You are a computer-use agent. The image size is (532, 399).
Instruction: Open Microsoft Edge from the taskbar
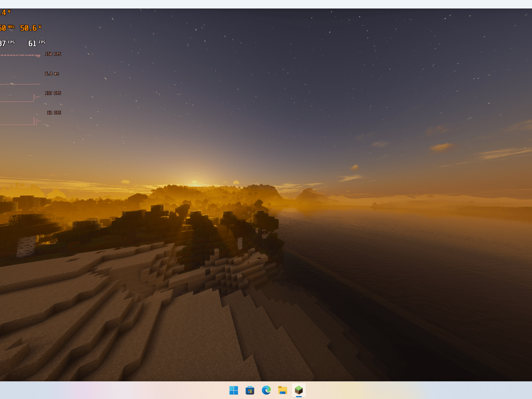tap(266, 390)
